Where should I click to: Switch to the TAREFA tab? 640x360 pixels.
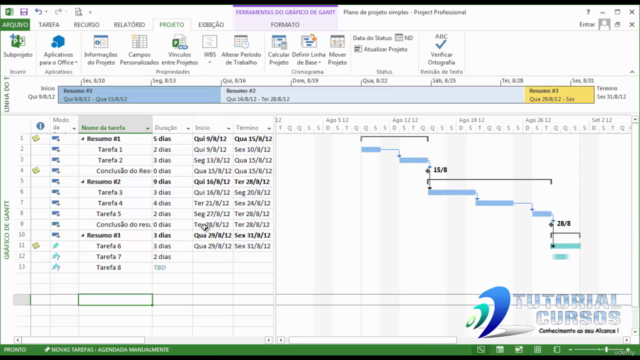click(x=49, y=24)
